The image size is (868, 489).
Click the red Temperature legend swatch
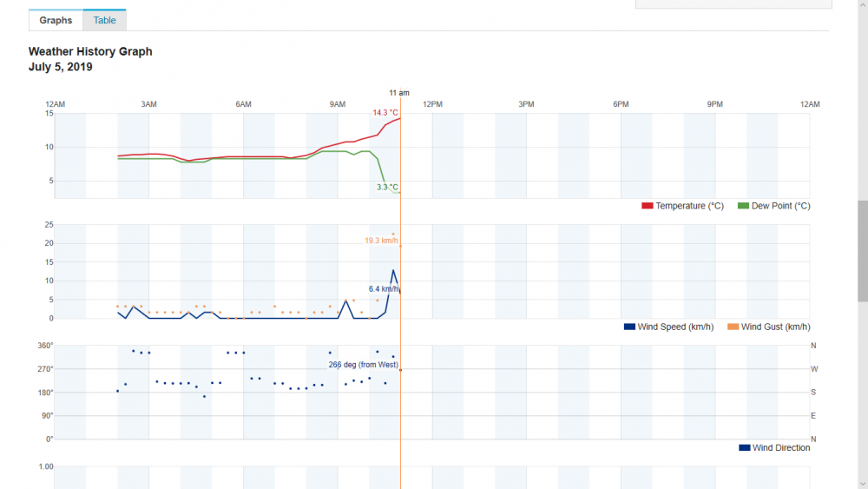(x=648, y=206)
